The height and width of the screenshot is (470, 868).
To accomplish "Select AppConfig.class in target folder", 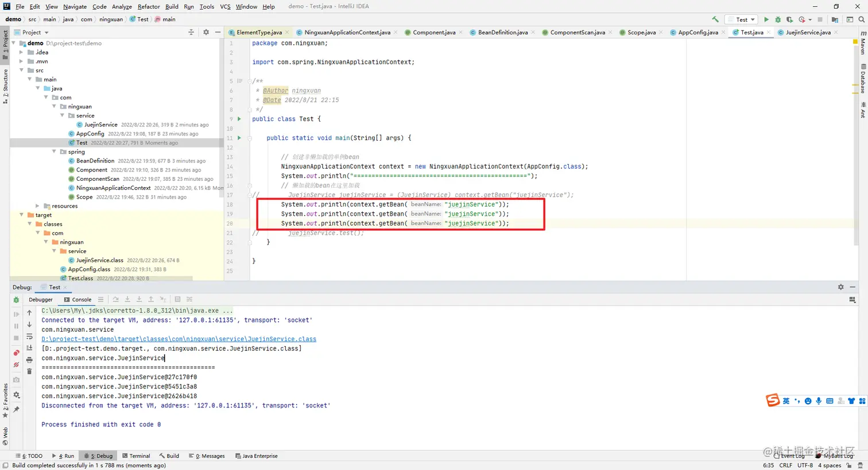I will (x=89, y=269).
